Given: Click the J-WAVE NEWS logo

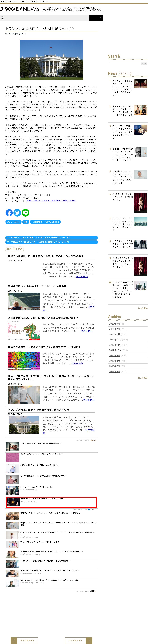Looking at the screenshot, I should point(20,9).
